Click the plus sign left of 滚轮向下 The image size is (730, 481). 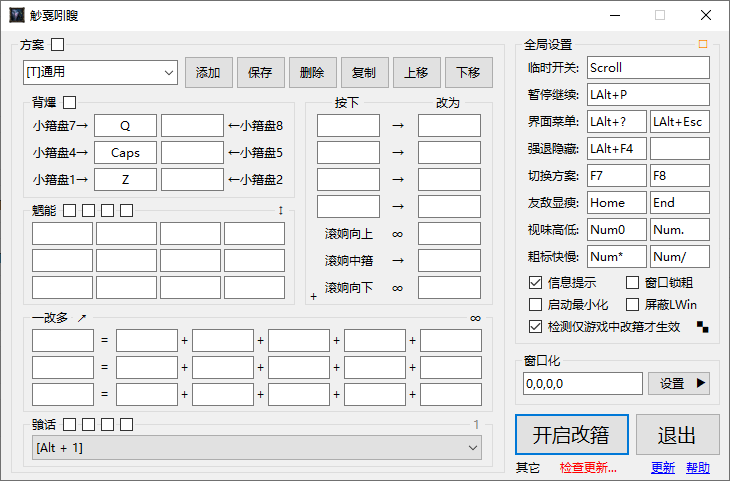tap(313, 297)
